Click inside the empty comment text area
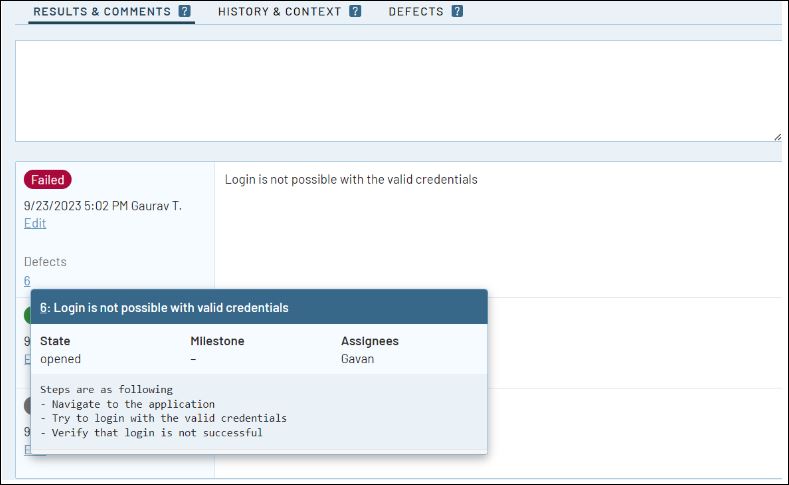 click(399, 91)
